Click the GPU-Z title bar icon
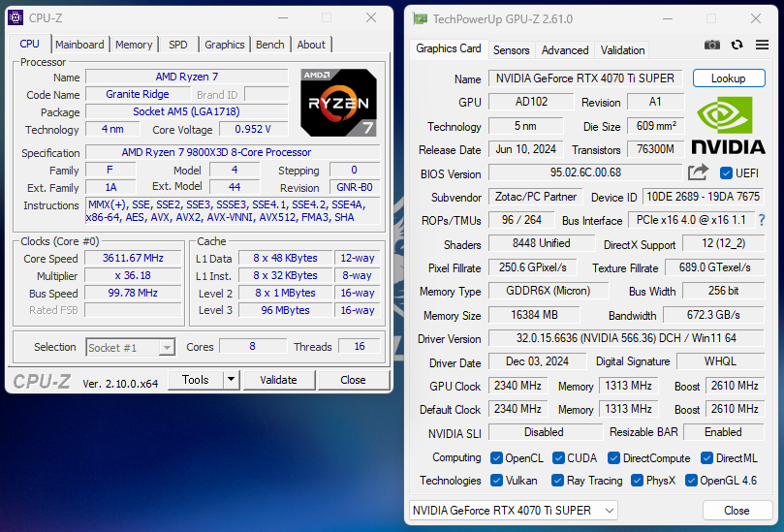 pos(420,18)
